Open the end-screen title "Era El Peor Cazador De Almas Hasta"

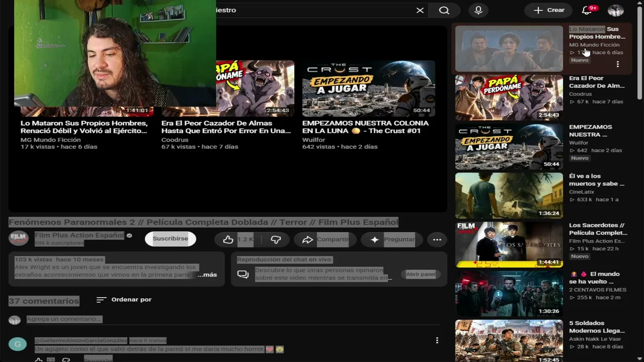[226, 127]
